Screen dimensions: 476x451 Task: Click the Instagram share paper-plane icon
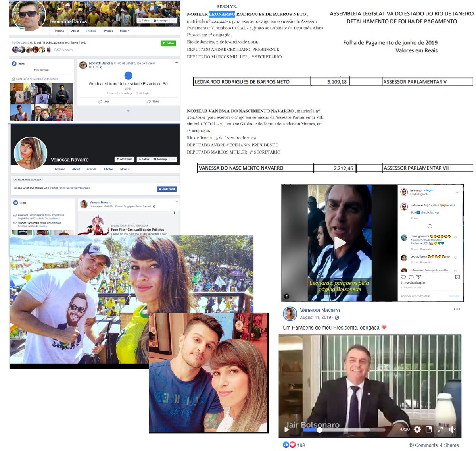pos(418,277)
